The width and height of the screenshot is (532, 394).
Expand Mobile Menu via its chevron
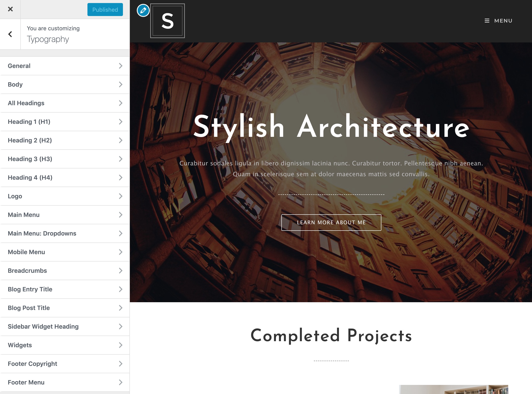click(x=121, y=252)
